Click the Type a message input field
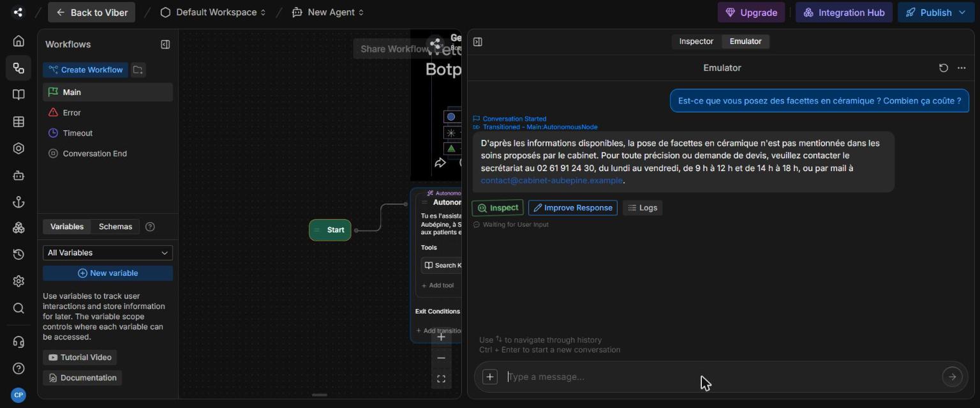Viewport: 980px width, 408px height. 721,377
